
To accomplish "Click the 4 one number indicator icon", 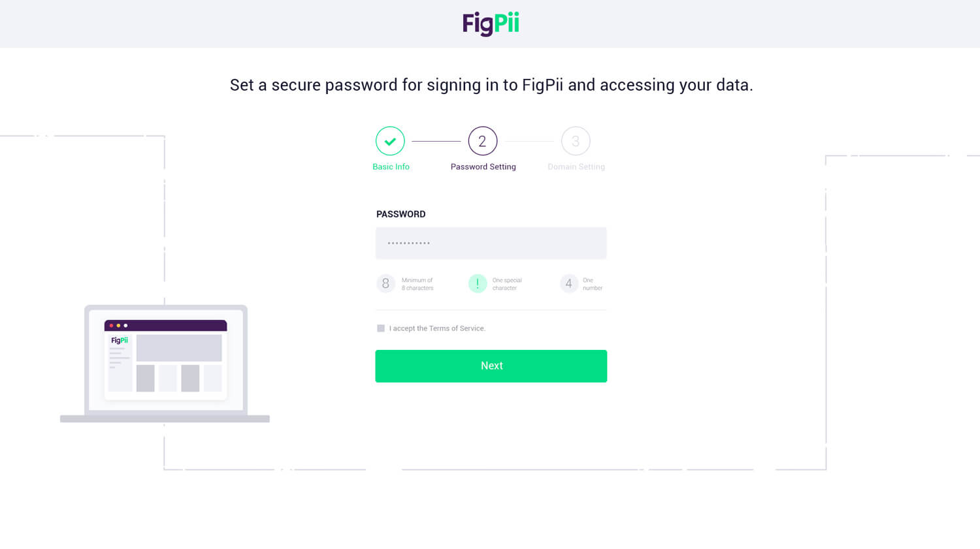I will coord(569,283).
